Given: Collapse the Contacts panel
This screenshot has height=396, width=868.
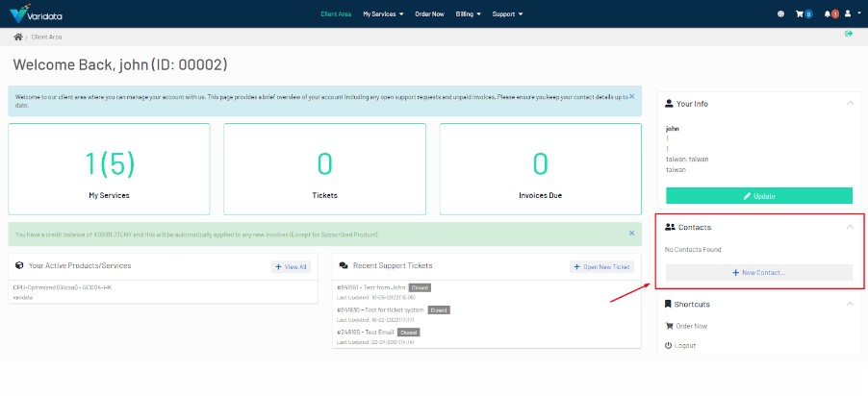Looking at the screenshot, I should [850, 227].
